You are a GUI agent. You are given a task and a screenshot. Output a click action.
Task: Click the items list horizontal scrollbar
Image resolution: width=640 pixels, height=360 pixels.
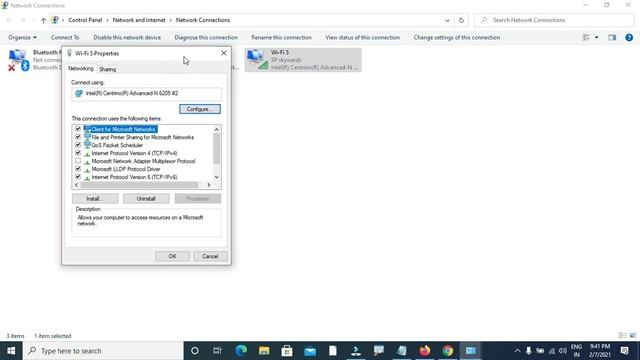click(140, 185)
